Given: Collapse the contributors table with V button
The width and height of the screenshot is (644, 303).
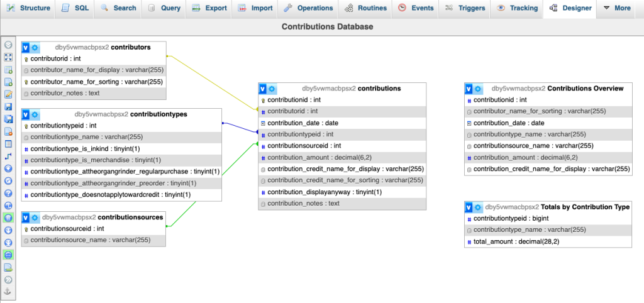Looking at the screenshot, I should [x=25, y=47].
